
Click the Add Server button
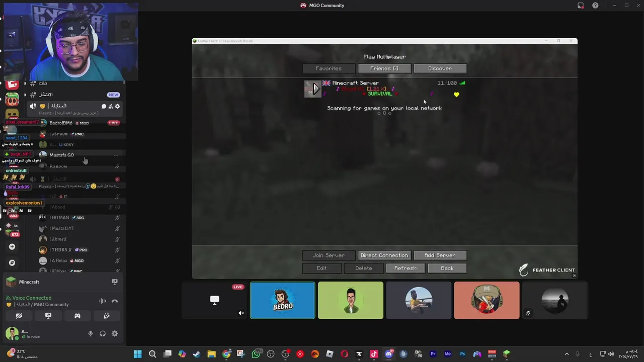coord(440,255)
